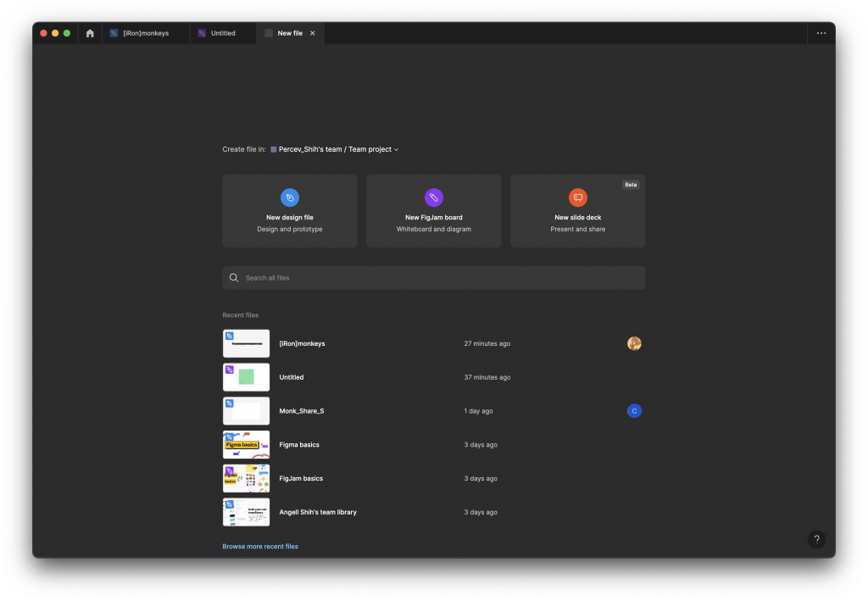This screenshot has width=868, height=601.
Task: Open the Figma basics thumbnail
Action: [247, 445]
